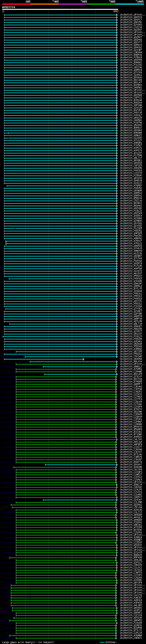
Task: Click the red ~20% identity legend bar
Action: pos(16,4)
